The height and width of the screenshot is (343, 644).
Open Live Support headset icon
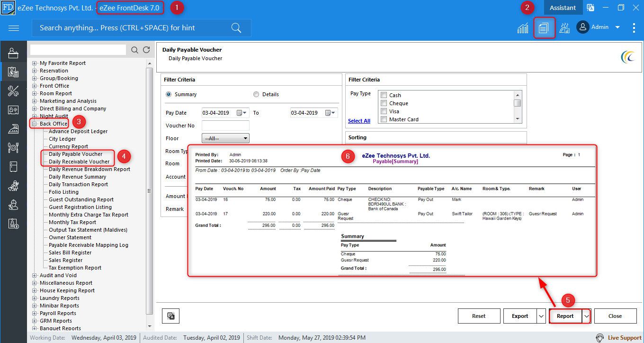[600, 338]
